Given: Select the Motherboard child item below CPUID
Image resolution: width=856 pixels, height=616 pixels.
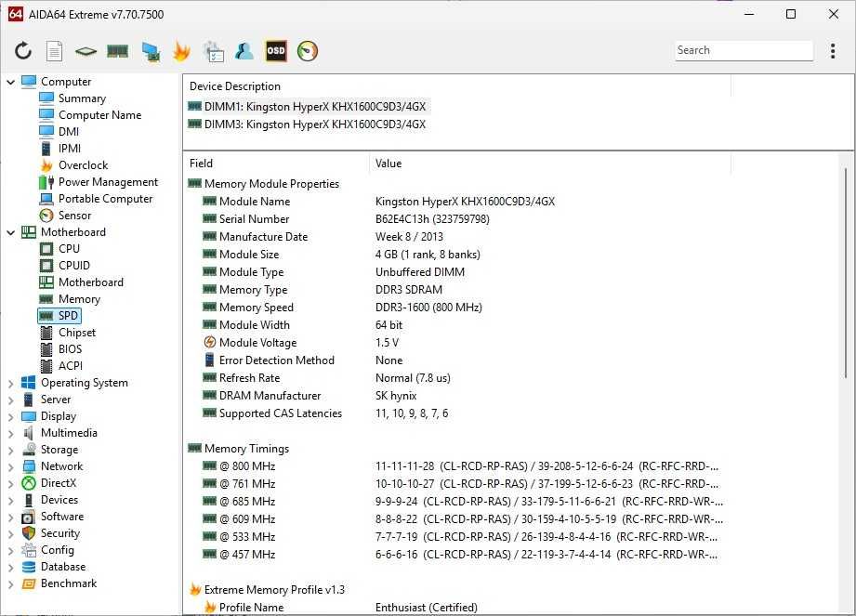Looking at the screenshot, I should coord(91,282).
